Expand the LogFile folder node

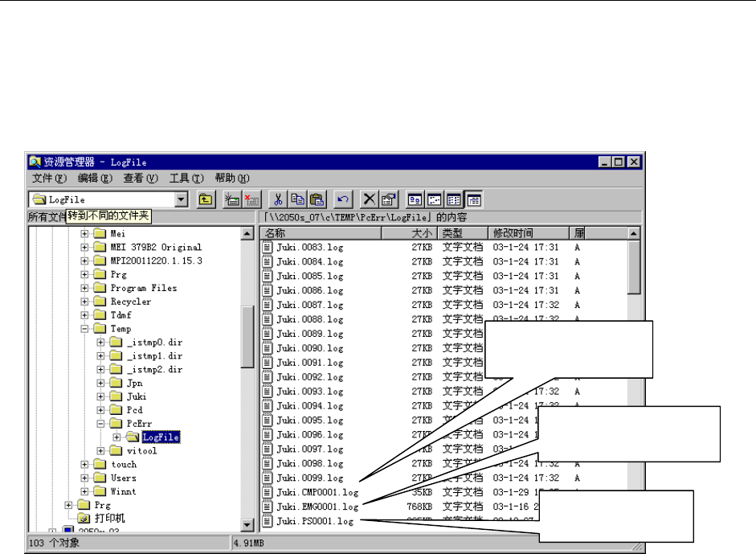click(x=116, y=437)
